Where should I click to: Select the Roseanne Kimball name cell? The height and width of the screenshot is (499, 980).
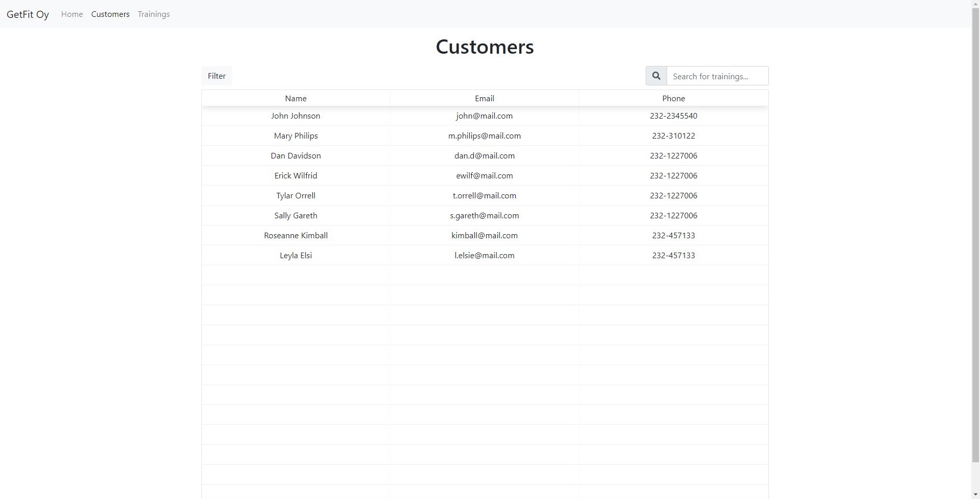(296, 236)
